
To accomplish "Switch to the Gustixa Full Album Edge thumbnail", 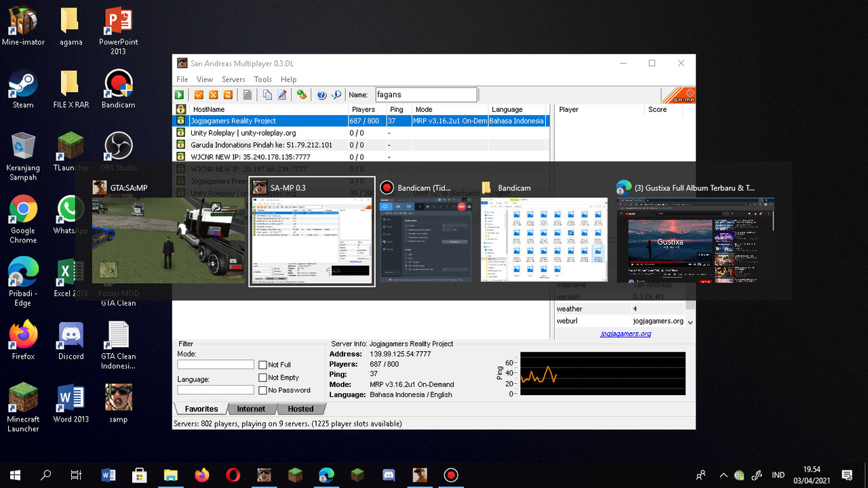I will [695, 232].
